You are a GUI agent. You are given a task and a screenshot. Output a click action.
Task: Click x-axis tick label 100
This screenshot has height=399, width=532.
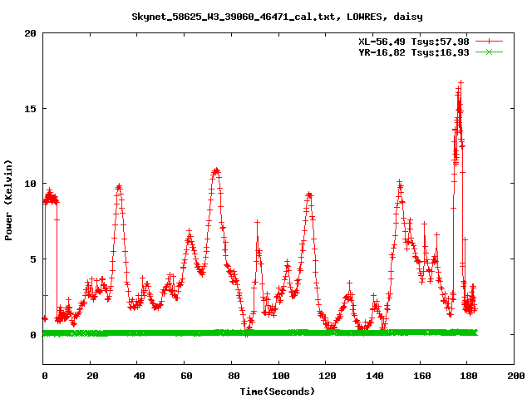click(281, 376)
